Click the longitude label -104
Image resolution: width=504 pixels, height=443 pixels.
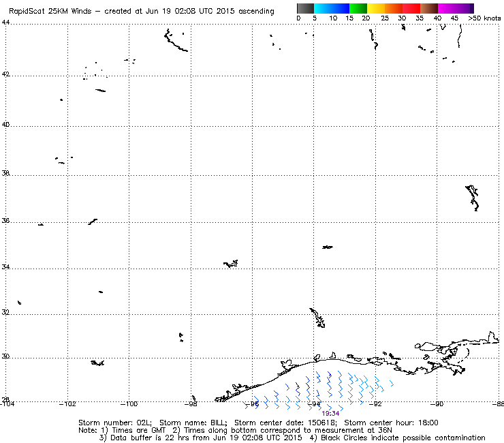(7, 404)
